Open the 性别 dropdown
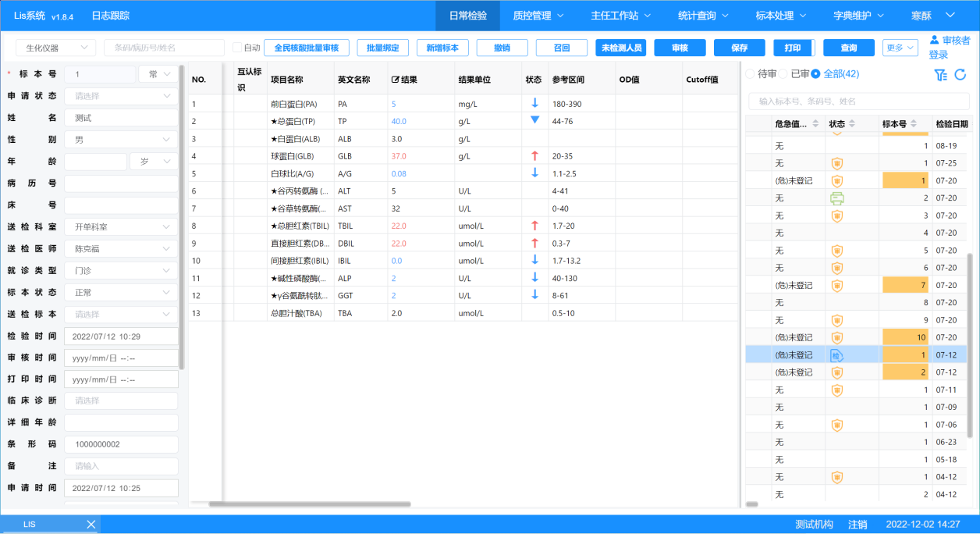This screenshot has width=980, height=534. point(121,140)
